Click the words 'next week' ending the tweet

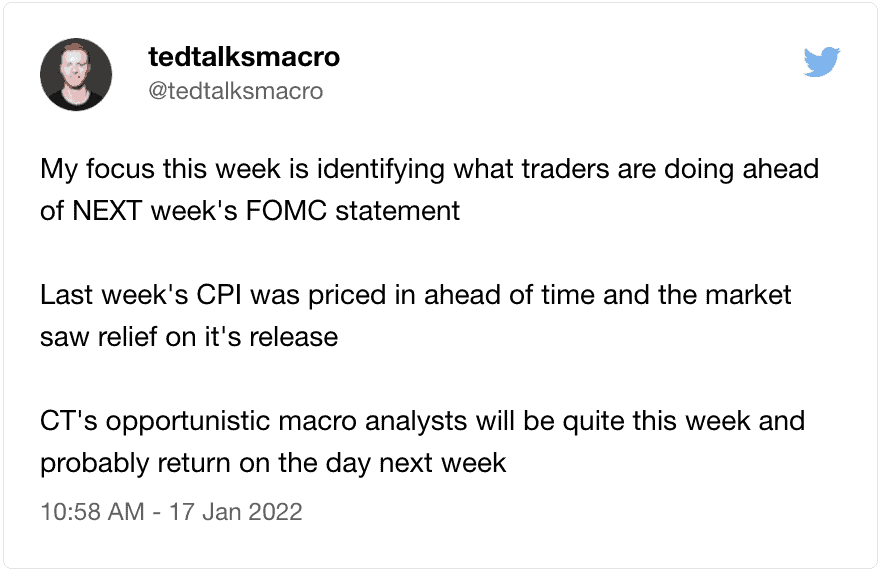tap(443, 464)
